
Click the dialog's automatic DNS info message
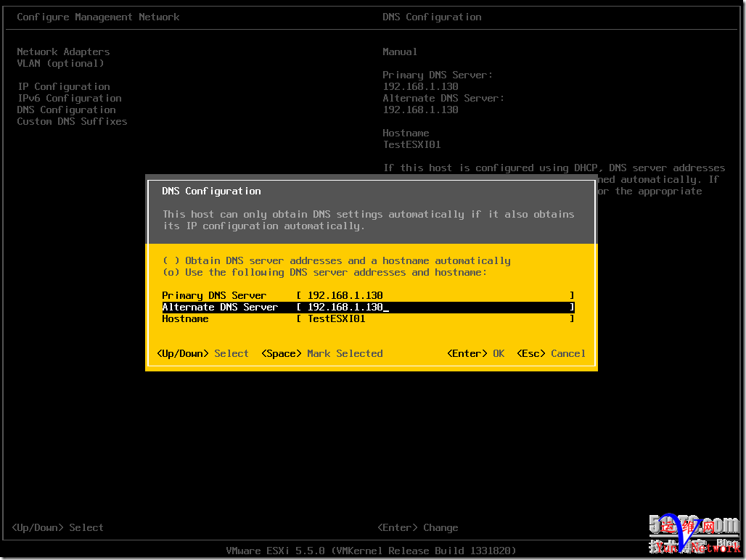369,220
